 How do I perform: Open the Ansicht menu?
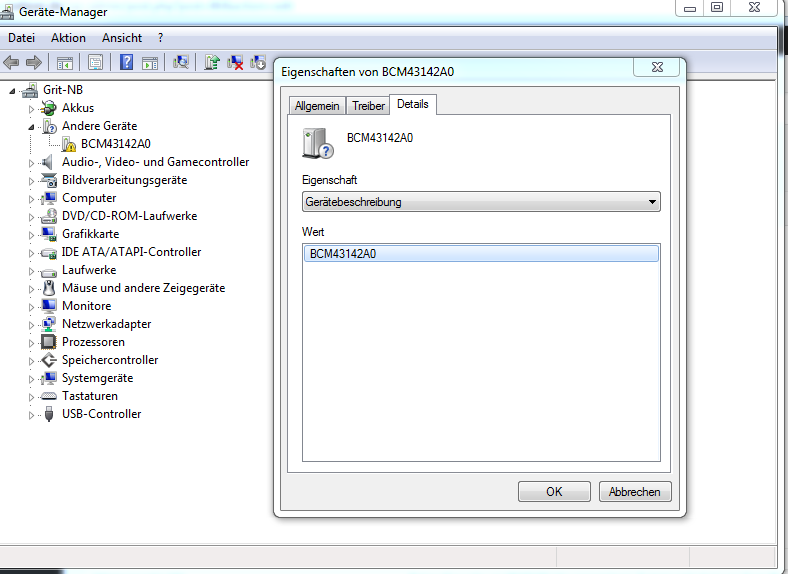coord(122,38)
